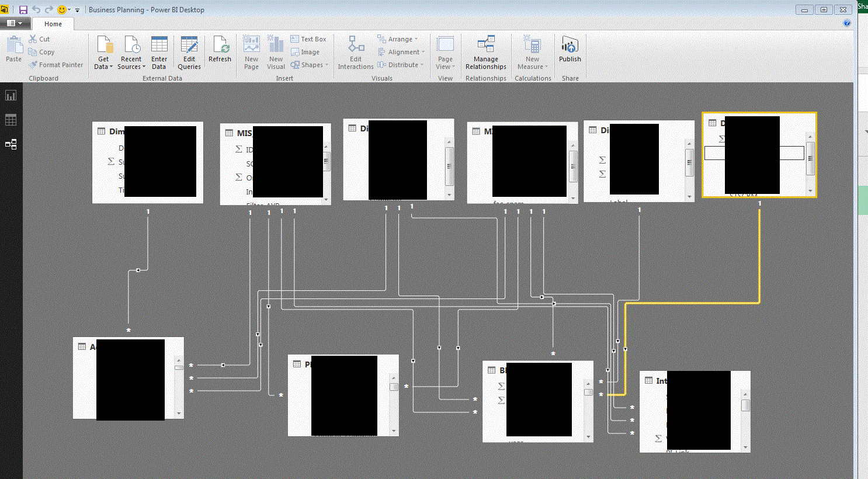
Task: Open Manage Relationships dialog
Action: 486,53
